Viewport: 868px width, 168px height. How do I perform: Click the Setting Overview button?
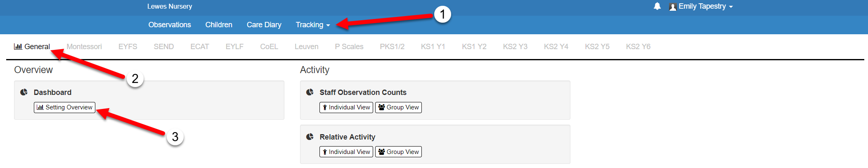coord(64,107)
